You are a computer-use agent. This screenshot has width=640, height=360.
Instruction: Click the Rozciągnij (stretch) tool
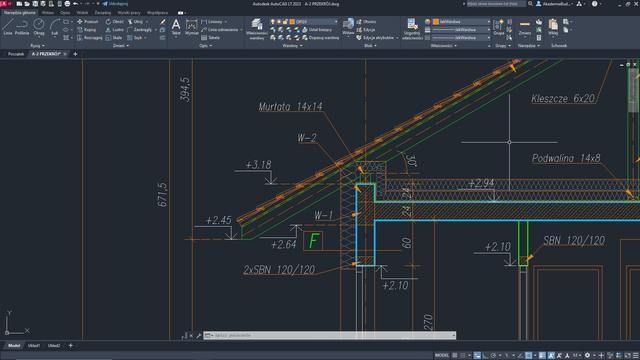pyautogui.click(x=89, y=38)
